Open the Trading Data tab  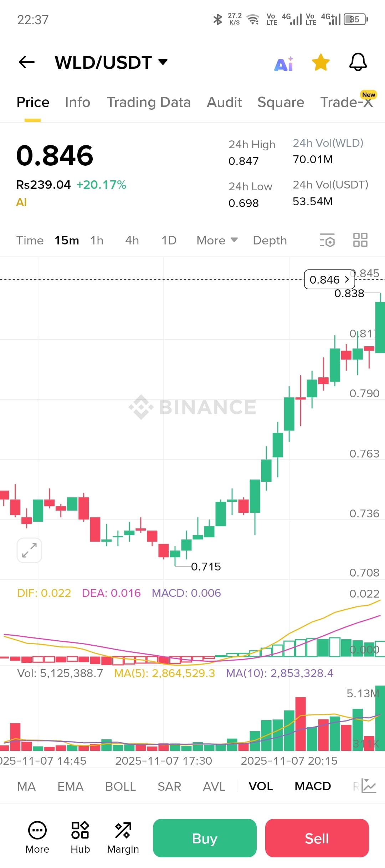pos(149,102)
